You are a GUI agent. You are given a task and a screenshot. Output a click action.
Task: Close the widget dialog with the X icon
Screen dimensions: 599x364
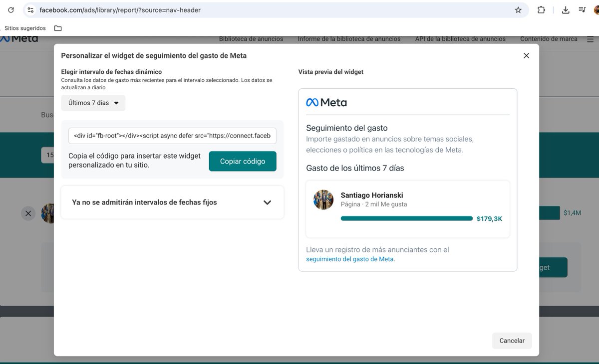click(x=526, y=56)
